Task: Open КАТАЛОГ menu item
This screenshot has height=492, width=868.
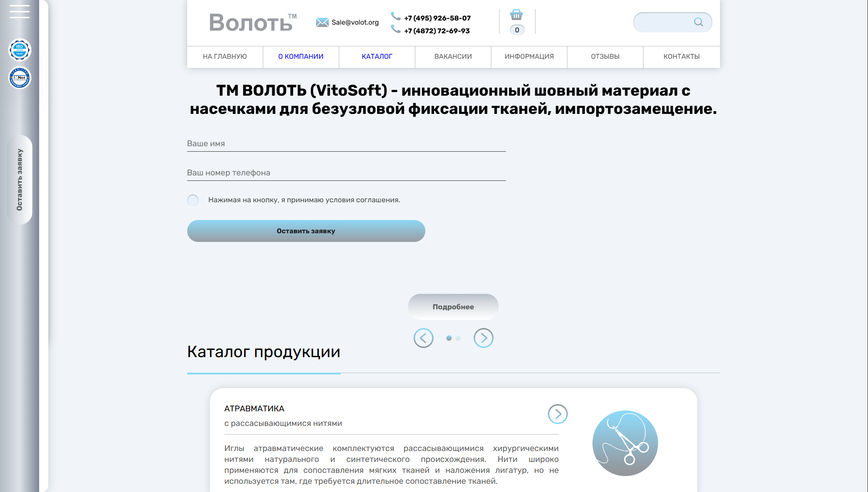Action: click(377, 56)
